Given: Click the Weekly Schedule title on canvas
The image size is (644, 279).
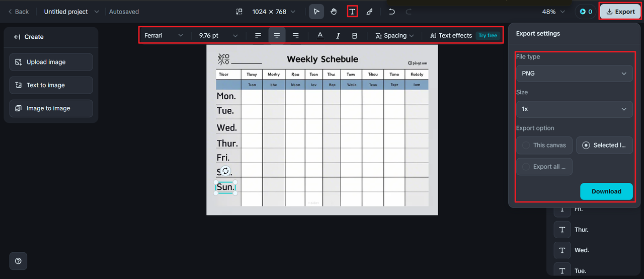Looking at the screenshot, I should click(x=323, y=59).
